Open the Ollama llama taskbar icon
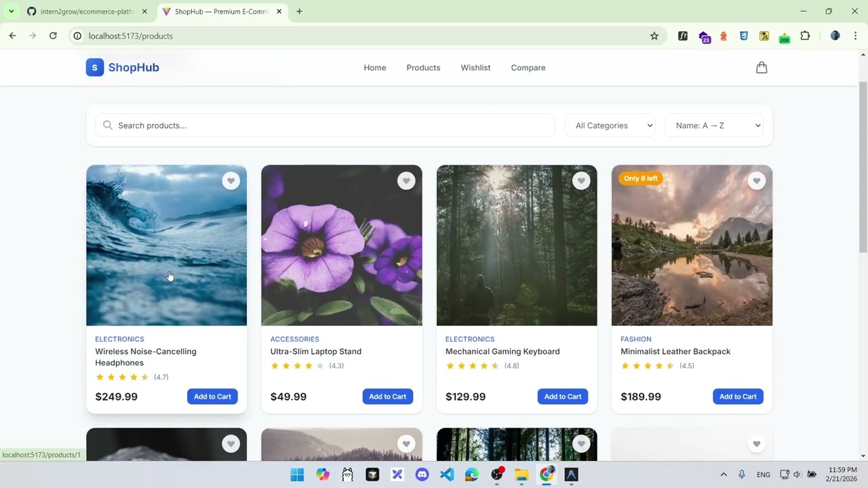Image resolution: width=868 pixels, height=488 pixels. pyautogui.click(x=347, y=475)
